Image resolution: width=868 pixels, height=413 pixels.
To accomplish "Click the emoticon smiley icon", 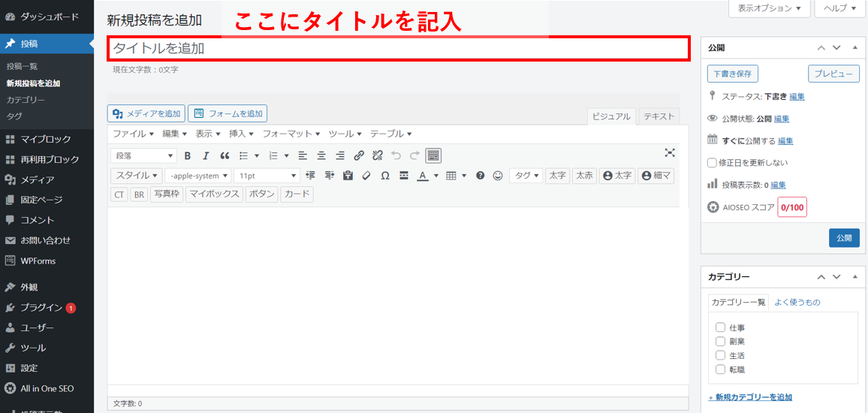I will pos(498,176).
